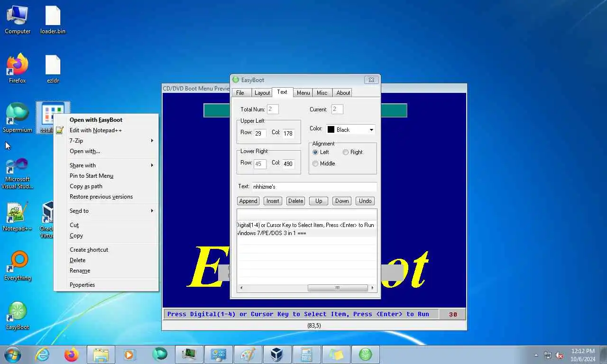607x364 pixels.
Task: Select the Everything search desktop shortcut
Action: click(x=18, y=266)
